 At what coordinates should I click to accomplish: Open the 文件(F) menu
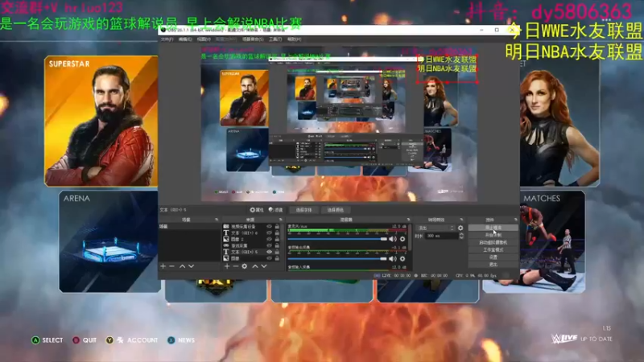pos(167,39)
